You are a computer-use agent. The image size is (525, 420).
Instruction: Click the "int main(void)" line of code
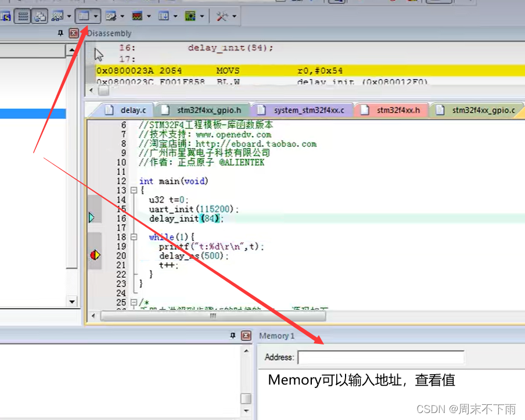coord(174,181)
